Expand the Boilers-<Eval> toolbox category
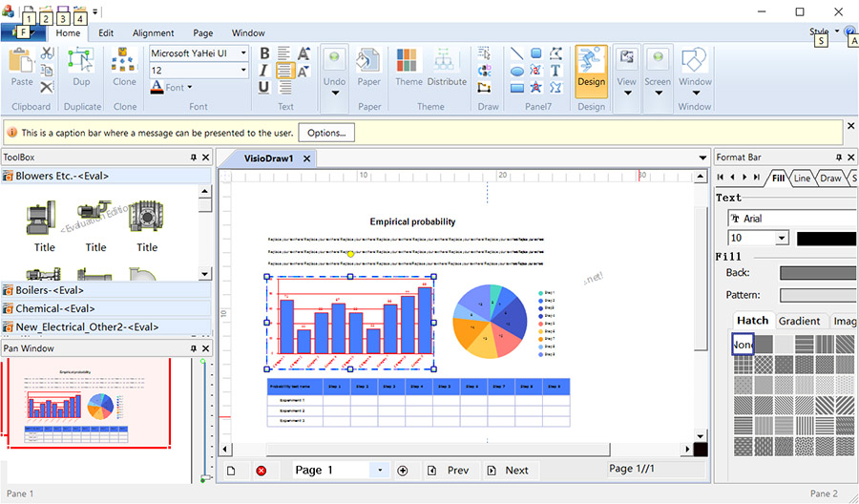The width and height of the screenshot is (859, 504). pos(106,290)
